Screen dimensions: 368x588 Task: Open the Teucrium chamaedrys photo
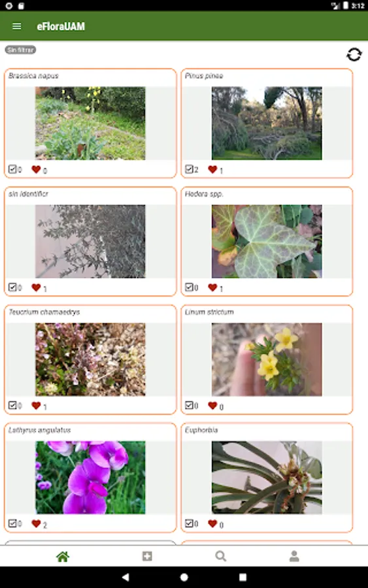90,359
